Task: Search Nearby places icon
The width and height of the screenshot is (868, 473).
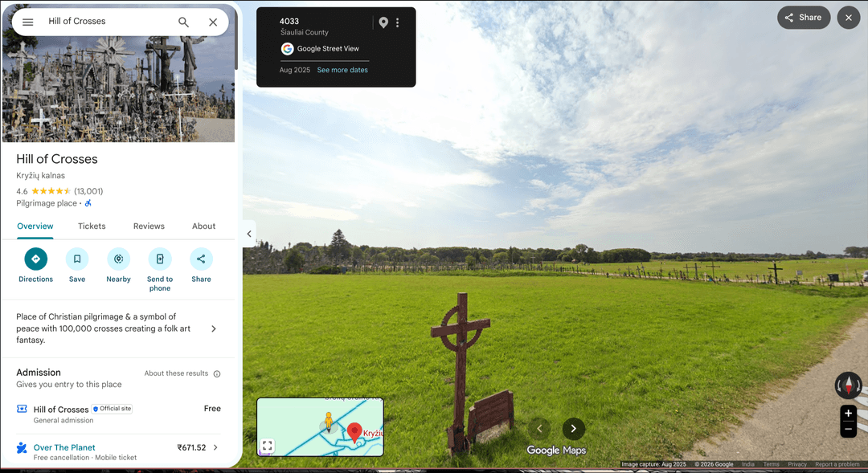Action: coord(118,259)
